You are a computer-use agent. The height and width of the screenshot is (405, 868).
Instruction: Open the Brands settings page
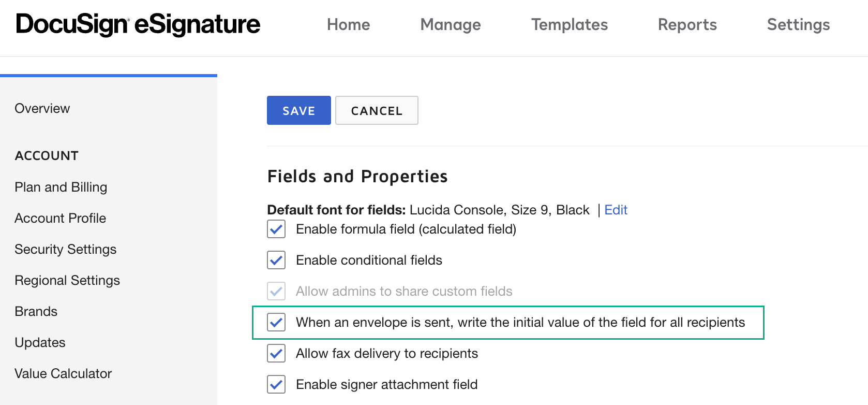pos(36,311)
